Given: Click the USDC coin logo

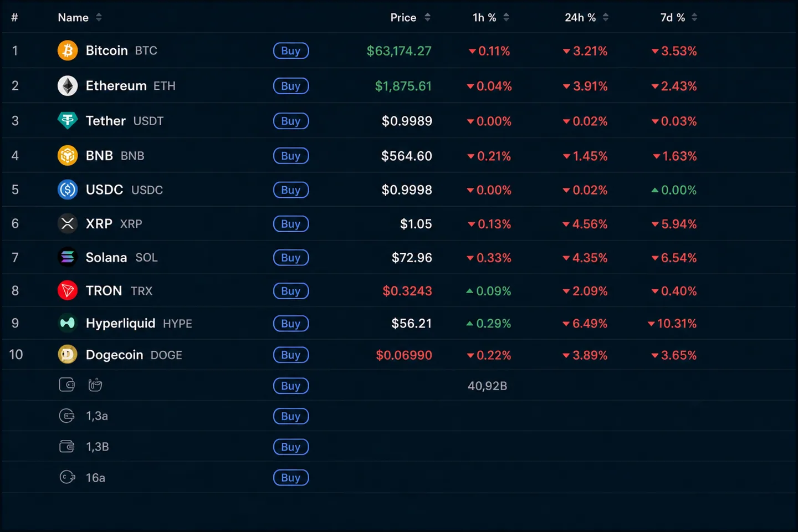Looking at the screenshot, I should click(x=68, y=190).
